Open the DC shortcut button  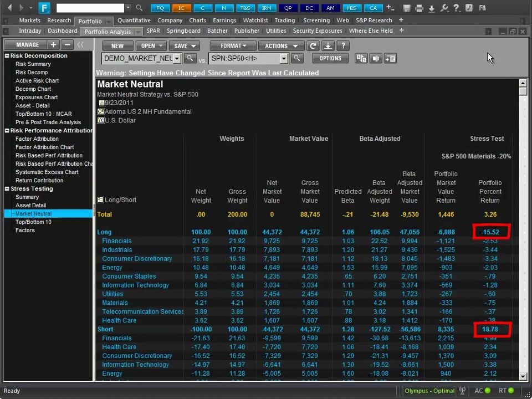point(309,8)
